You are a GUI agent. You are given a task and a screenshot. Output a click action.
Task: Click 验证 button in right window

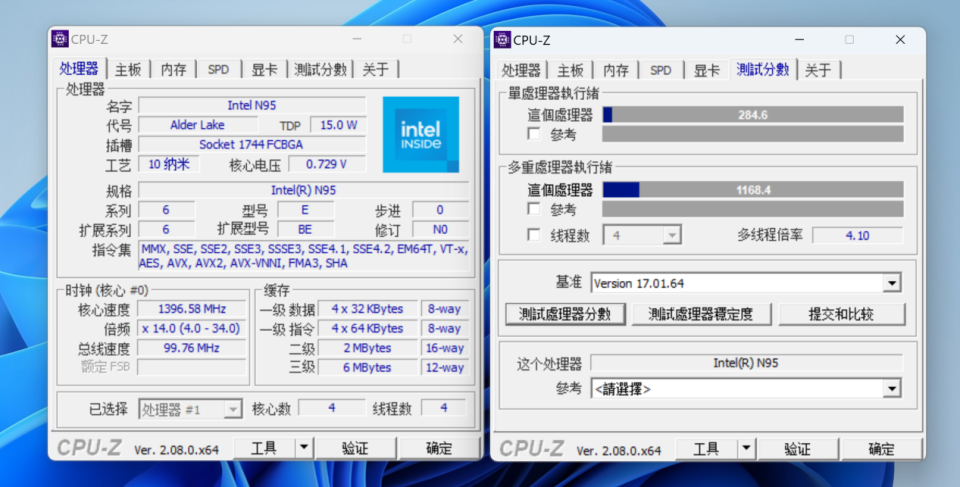click(x=797, y=450)
